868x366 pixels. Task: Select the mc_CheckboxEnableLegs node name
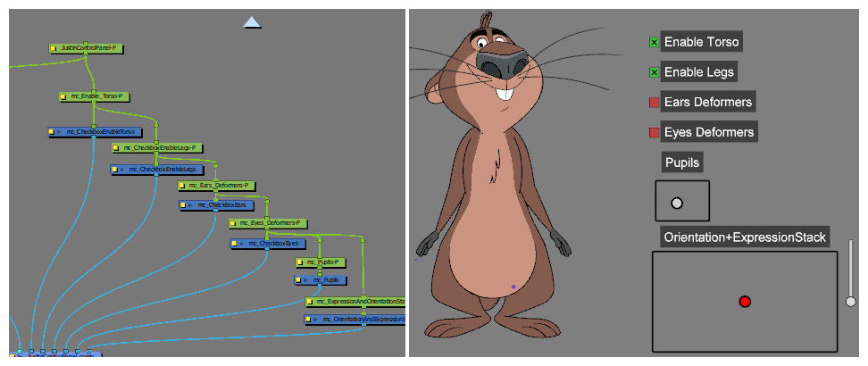click(x=163, y=170)
